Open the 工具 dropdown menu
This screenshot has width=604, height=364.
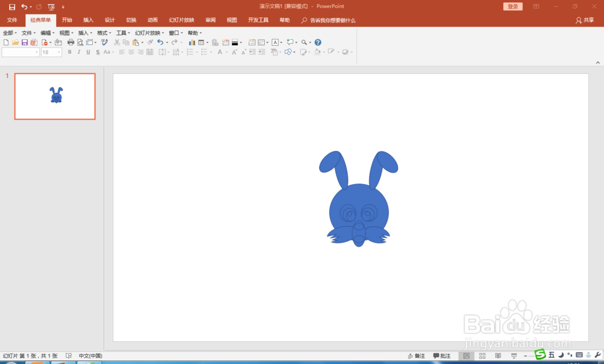point(123,33)
